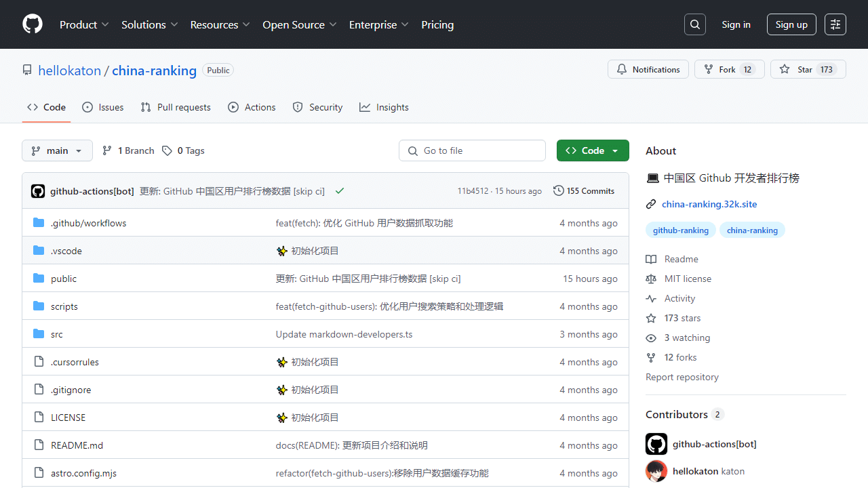Click the Activity pulse icon in About
This screenshot has height=488, width=868.
click(651, 298)
